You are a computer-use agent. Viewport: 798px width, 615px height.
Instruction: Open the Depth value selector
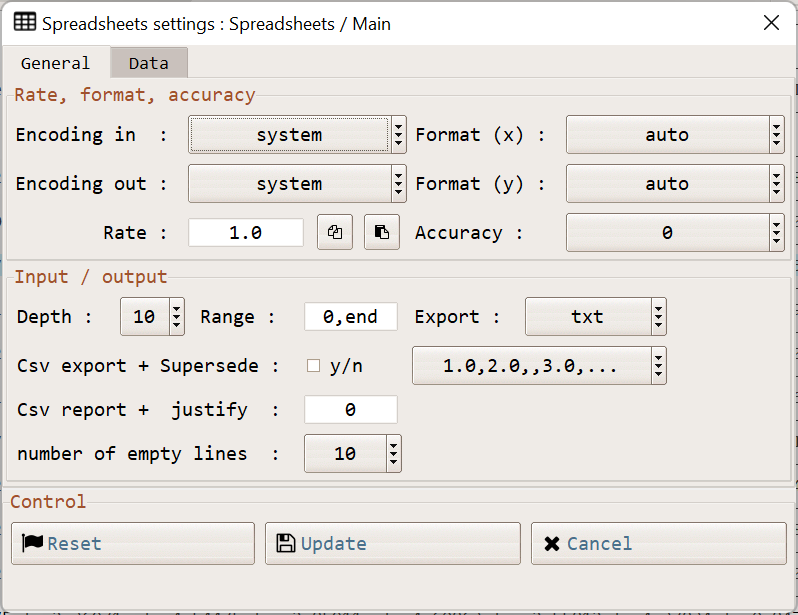[x=152, y=317]
